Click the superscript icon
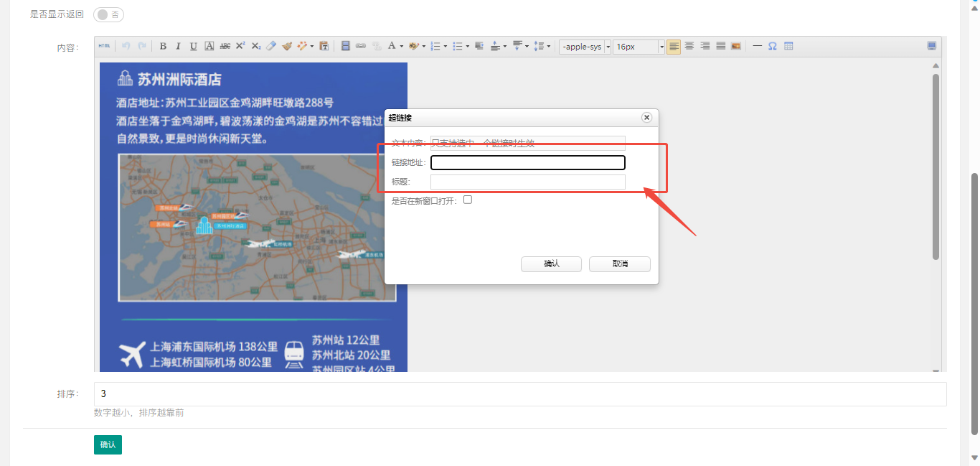 [x=240, y=46]
